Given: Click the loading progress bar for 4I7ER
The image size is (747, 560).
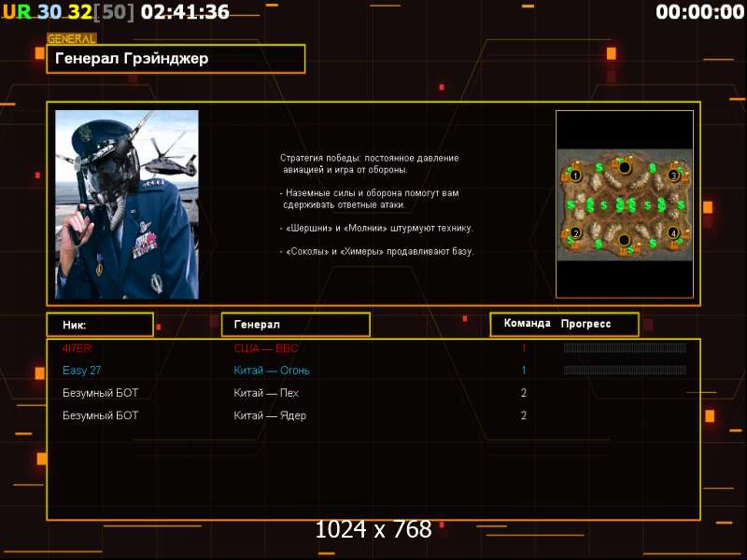Looking at the screenshot, I should [625, 348].
